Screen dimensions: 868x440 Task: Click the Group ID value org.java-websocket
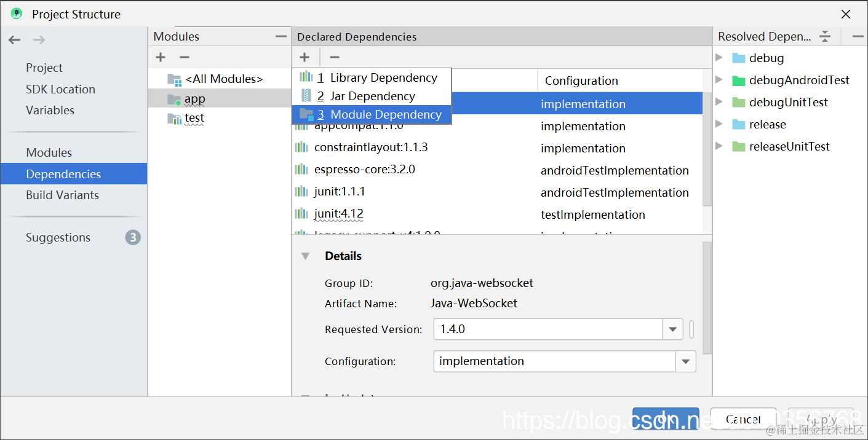point(482,283)
